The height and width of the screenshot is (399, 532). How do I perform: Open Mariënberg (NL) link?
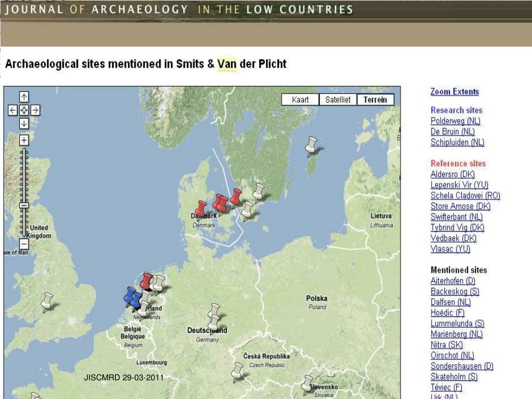(x=457, y=334)
